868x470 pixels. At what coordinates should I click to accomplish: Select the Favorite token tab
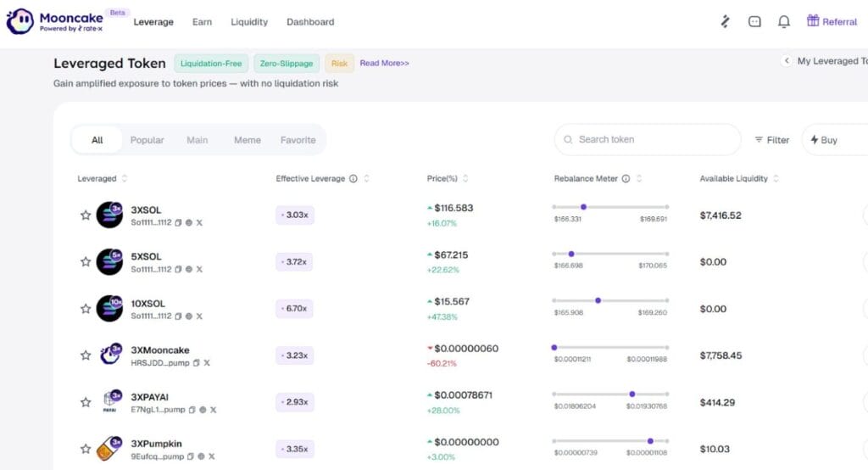(298, 140)
